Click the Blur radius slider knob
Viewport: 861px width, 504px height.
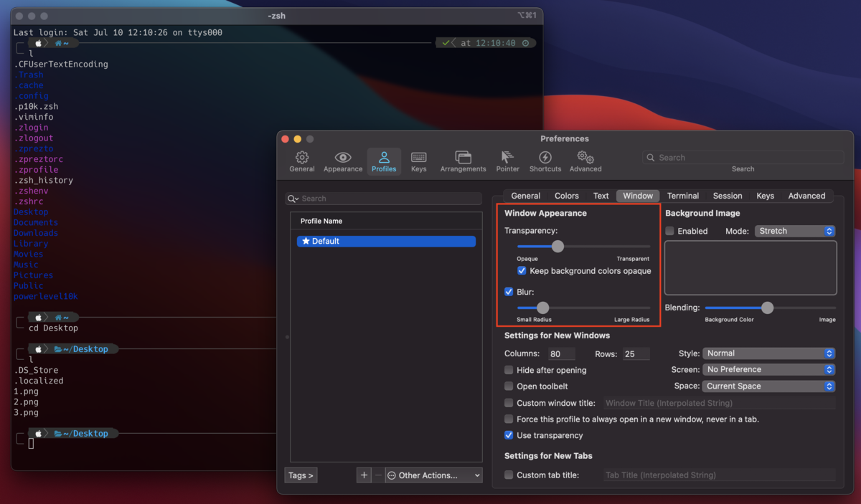[543, 308]
